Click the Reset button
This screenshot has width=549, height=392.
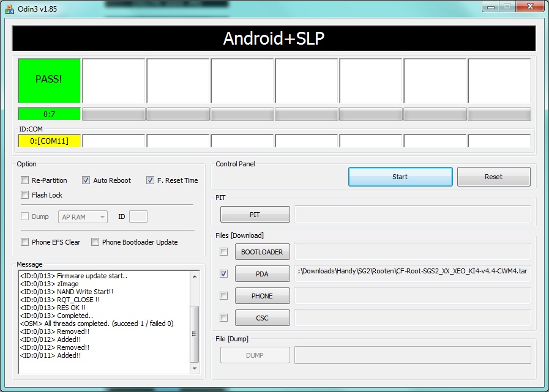click(494, 177)
